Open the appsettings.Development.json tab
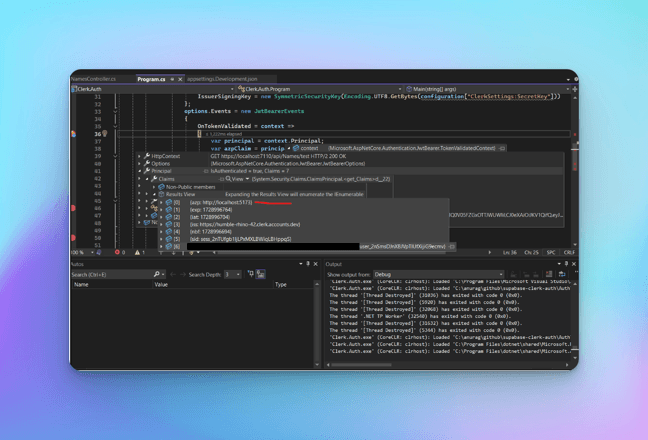 [222, 79]
